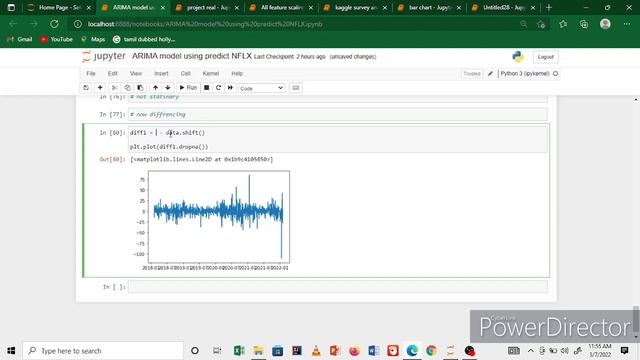
Task: Click the page vertical scrollbar thumb
Action: (x=636, y=320)
